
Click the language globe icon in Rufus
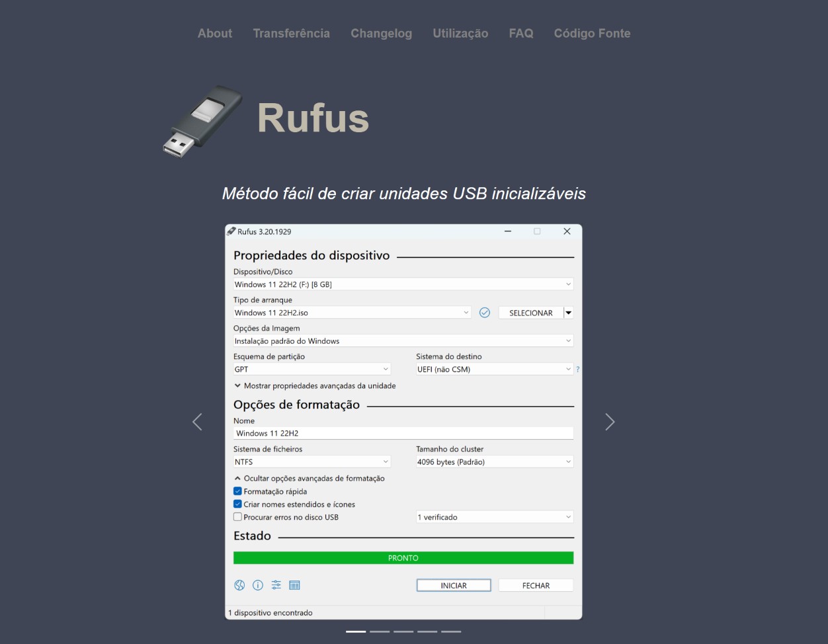[239, 585]
